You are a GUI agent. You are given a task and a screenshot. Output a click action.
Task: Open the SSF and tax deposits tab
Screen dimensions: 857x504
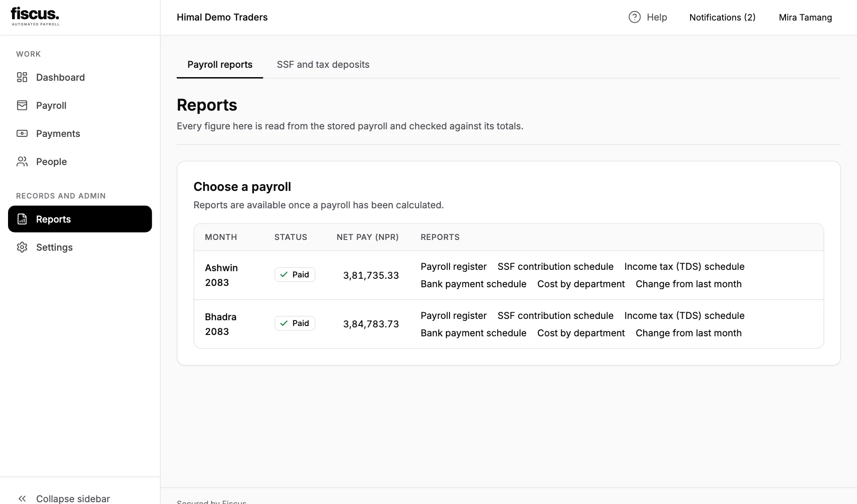pyautogui.click(x=323, y=65)
